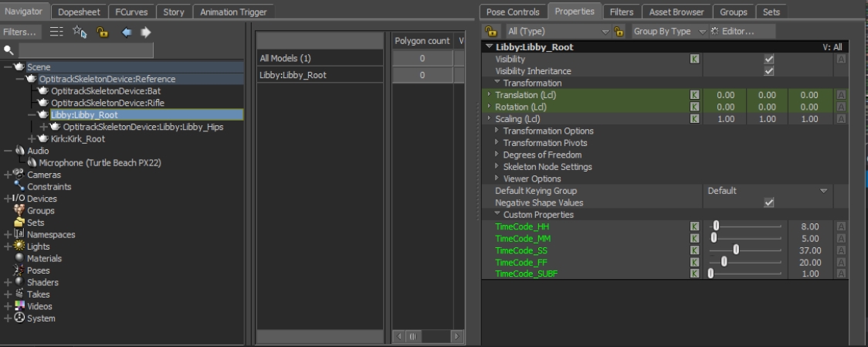Open the All (Type) dropdown
868x347 pixels.
coord(558,32)
